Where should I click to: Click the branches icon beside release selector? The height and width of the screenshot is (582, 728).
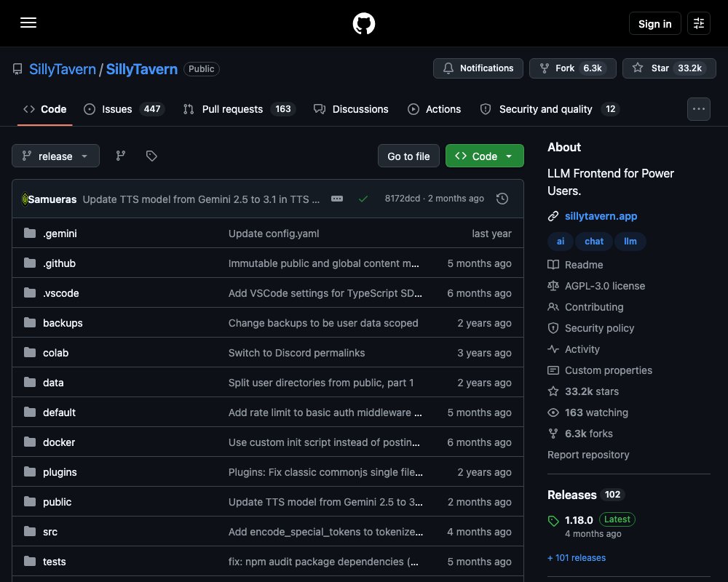coord(121,156)
